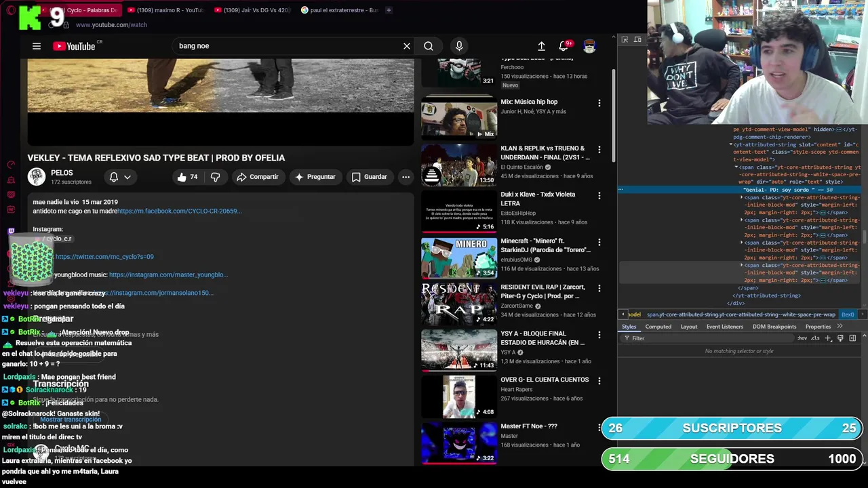Open more options for YSY A Bloque Final
This screenshot has width=868, height=488.
pyautogui.click(x=599, y=335)
